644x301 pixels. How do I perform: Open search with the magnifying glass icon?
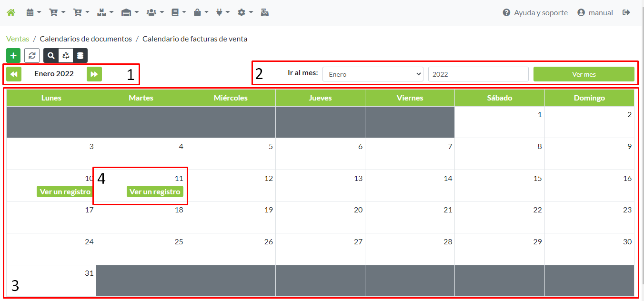point(51,55)
